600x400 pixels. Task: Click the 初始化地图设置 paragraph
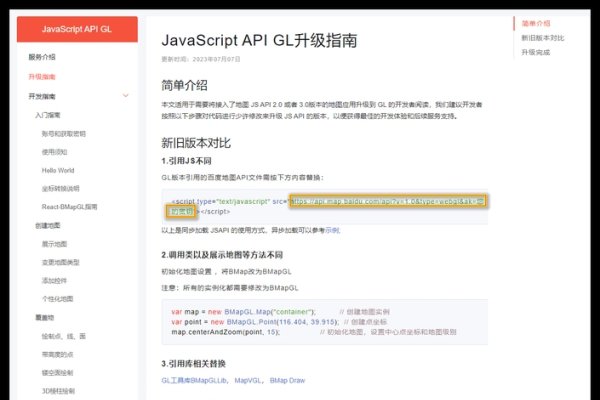pos(226,272)
